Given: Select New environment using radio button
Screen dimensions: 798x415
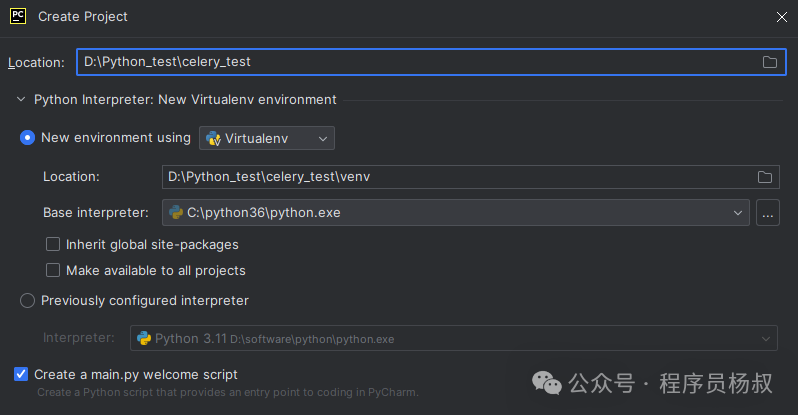Looking at the screenshot, I should 28,138.
